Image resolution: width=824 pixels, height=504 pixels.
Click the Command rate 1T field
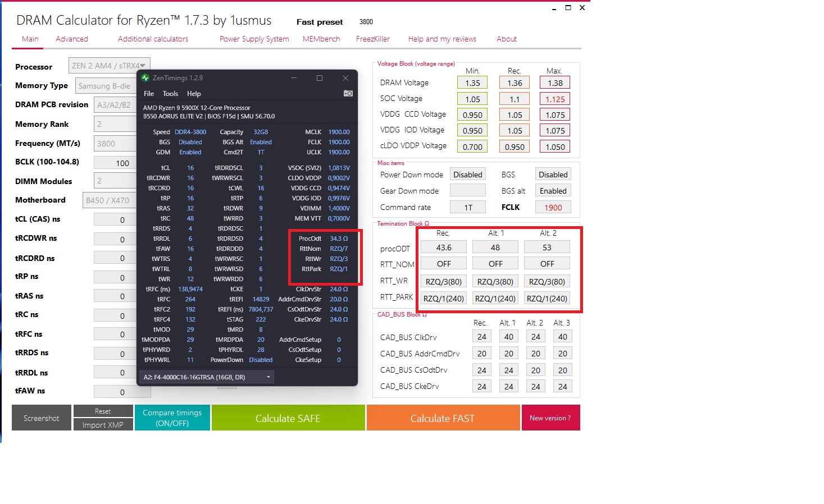point(468,207)
